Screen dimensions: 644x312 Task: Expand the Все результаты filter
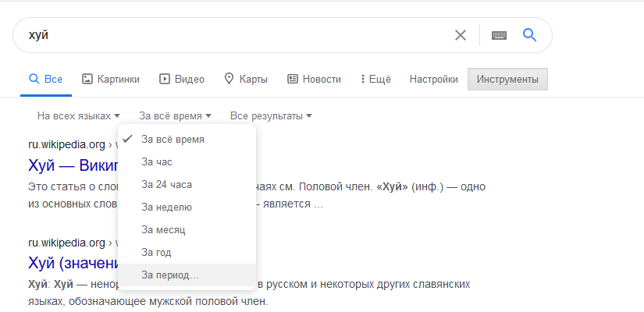(271, 116)
